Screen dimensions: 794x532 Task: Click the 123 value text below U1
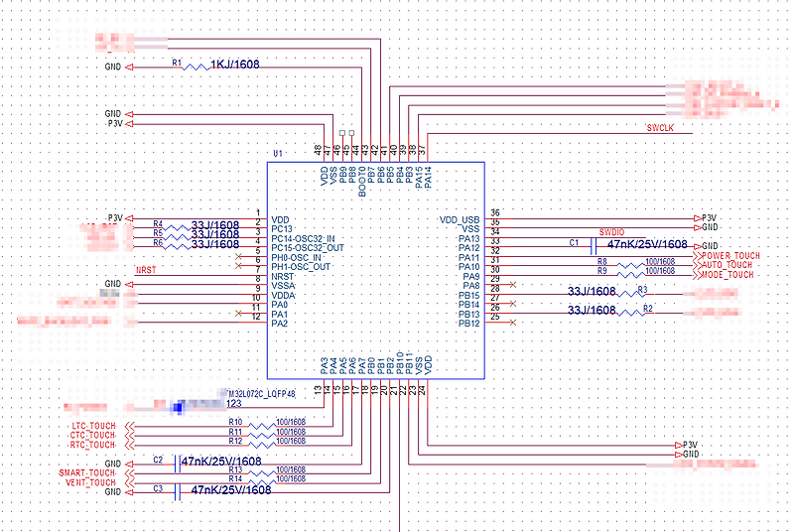click(234, 403)
